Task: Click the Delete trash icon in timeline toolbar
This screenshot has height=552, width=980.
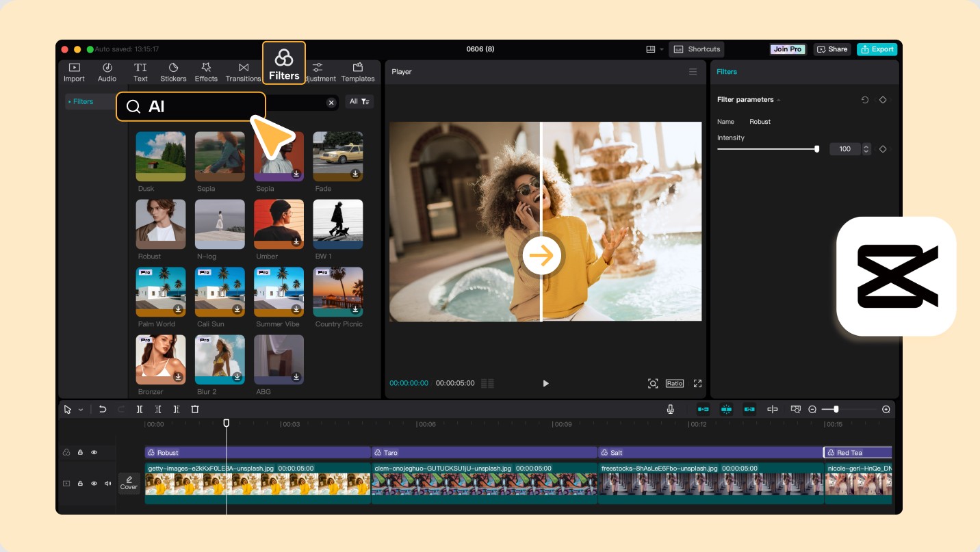Action: [195, 409]
